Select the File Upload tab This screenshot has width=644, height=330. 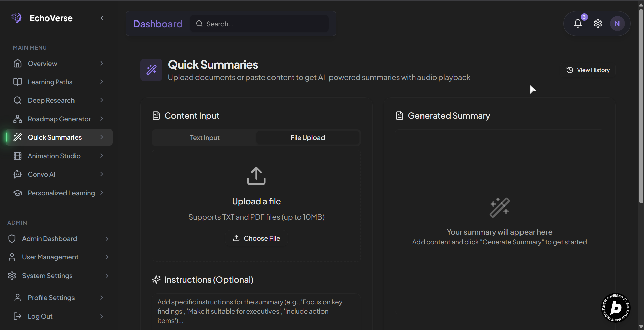(x=308, y=138)
